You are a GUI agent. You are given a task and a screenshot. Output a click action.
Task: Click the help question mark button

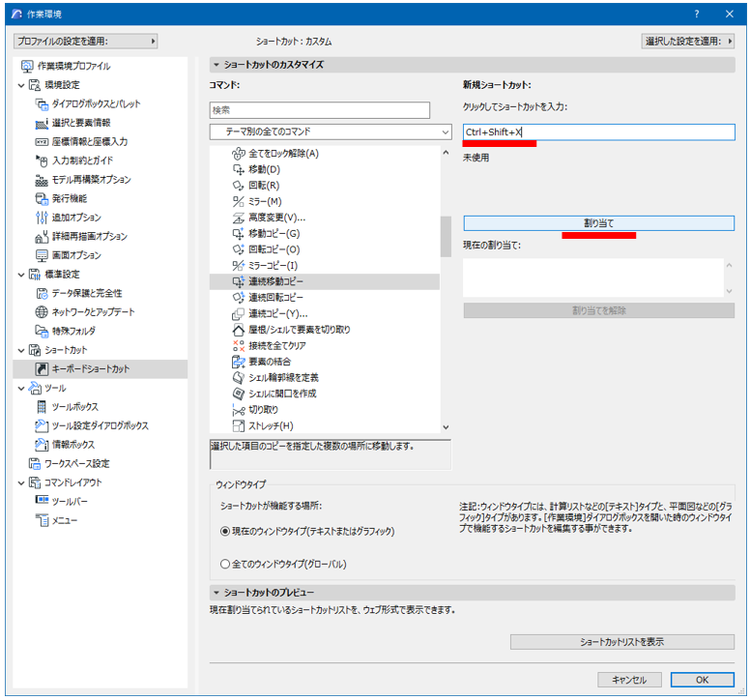(x=697, y=14)
